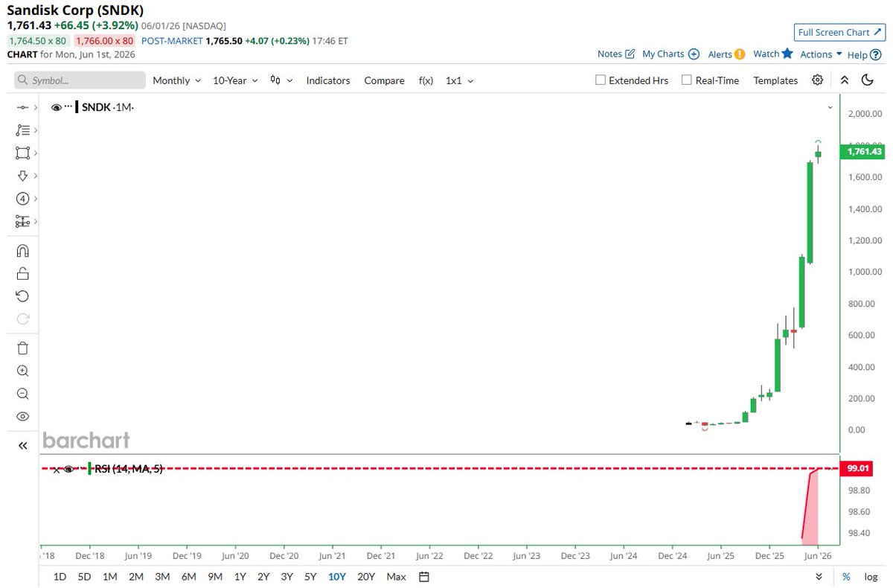
Task: Collapse the drawing tools sidebar
Action: (x=22, y=446)
